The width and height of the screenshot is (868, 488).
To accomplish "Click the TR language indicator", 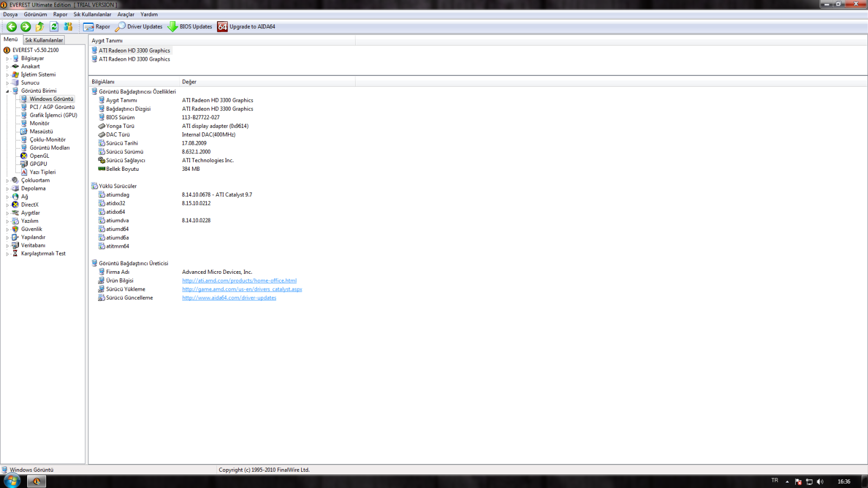I will coord(775,480).
